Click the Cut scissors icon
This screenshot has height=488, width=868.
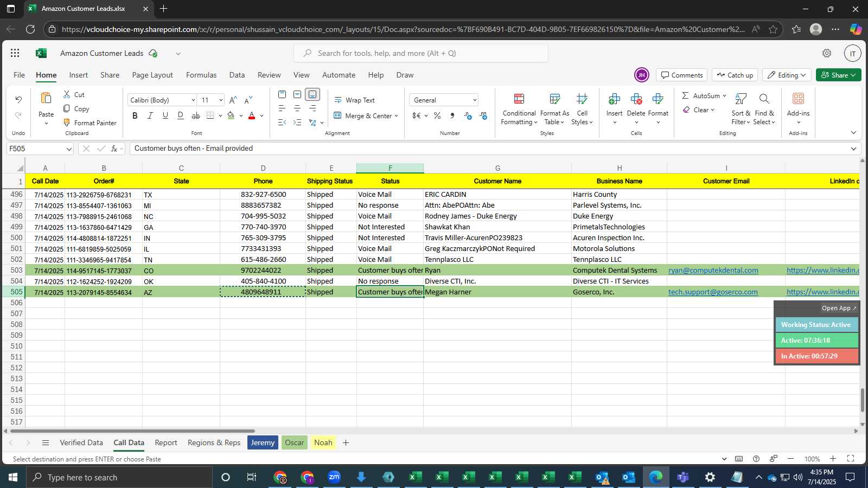click(x=67, y=94)
